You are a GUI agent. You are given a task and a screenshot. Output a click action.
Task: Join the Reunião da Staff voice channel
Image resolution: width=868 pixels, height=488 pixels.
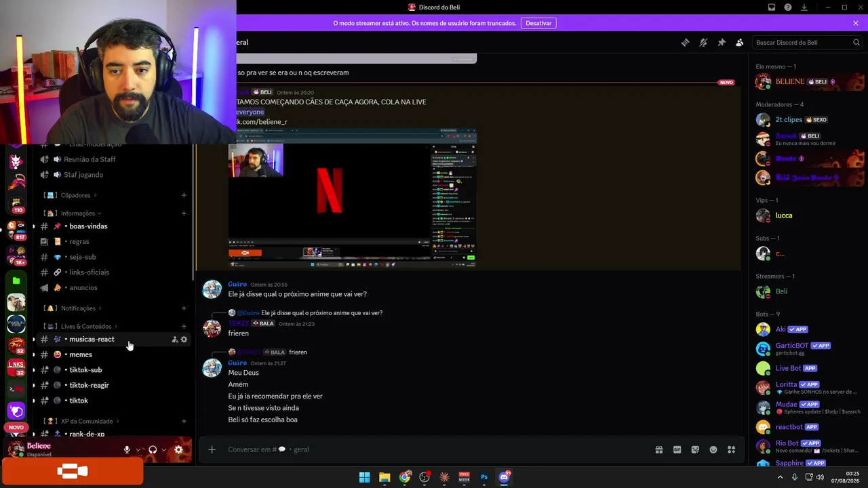pos(113,159)
